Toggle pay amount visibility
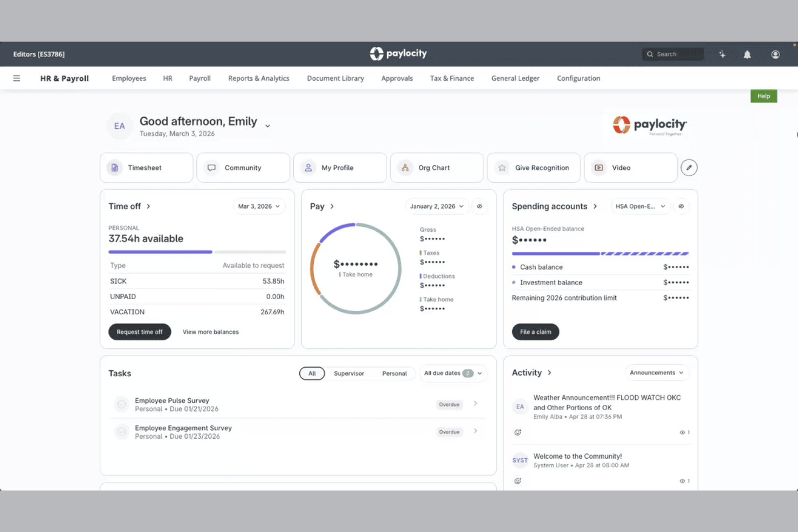This screenshot has width=798, height=532. [479, 206]
